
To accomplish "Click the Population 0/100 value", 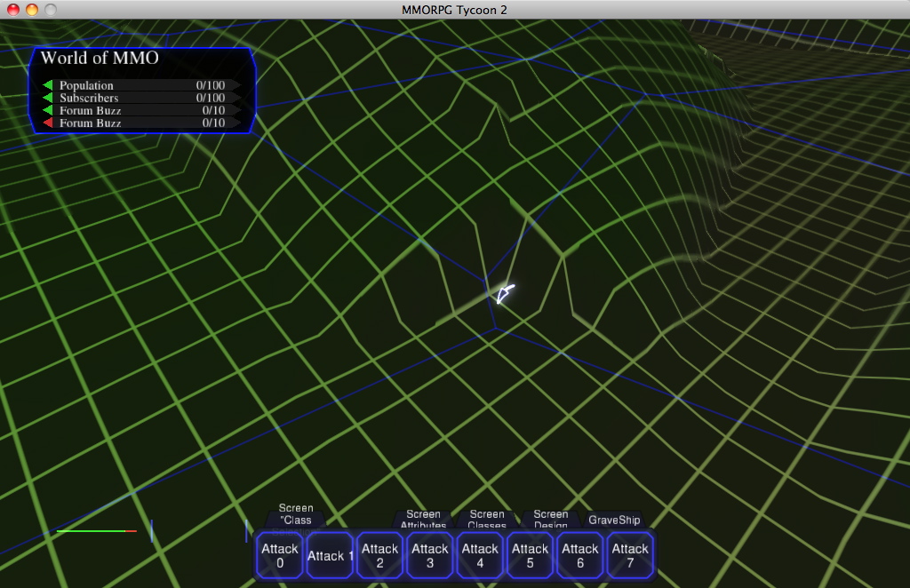I will coord(210,85).
